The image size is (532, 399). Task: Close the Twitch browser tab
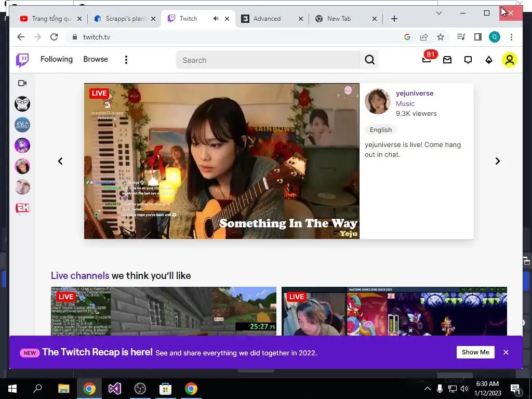(227, 19)
